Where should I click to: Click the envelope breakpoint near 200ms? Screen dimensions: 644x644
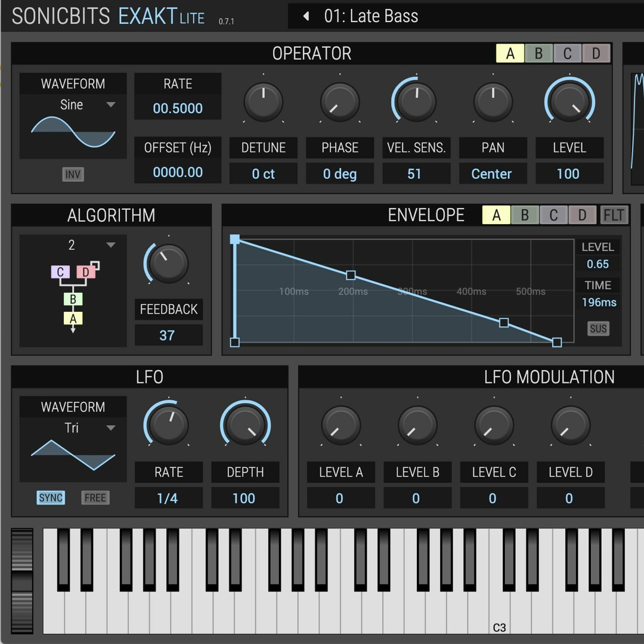pos(351,275)
